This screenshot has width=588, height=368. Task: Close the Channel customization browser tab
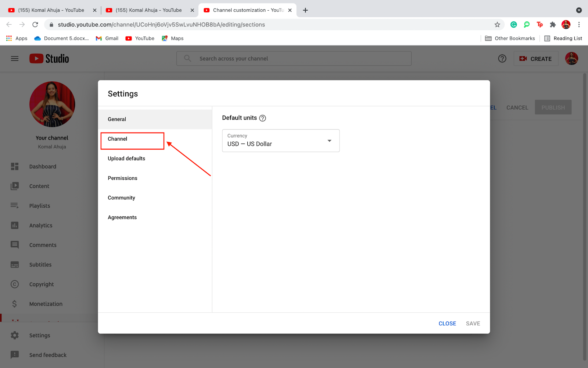[x=290, y=10]
